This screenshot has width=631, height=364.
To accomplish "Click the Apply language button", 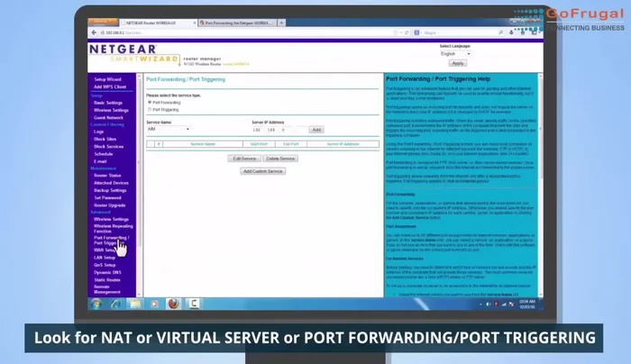I will pos(458,63).
